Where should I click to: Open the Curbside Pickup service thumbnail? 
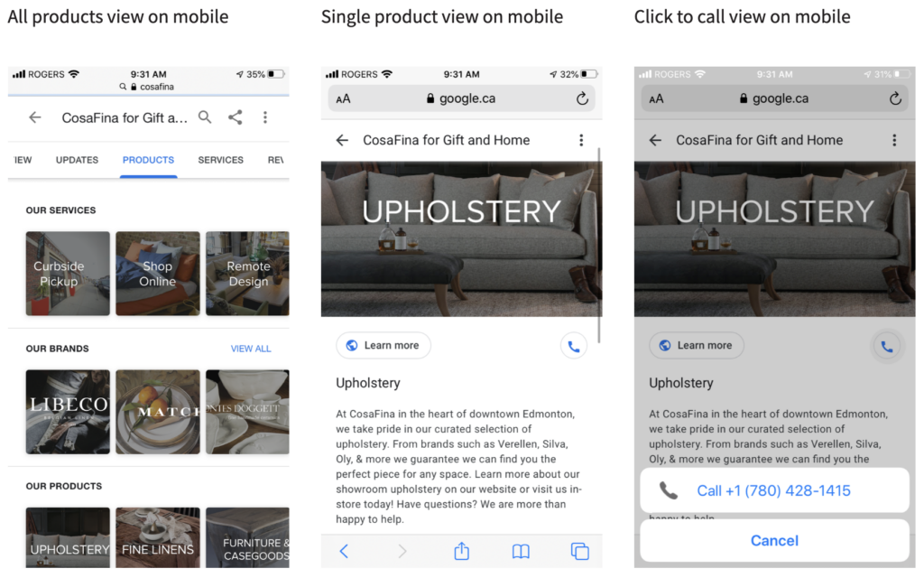[68, 274]
